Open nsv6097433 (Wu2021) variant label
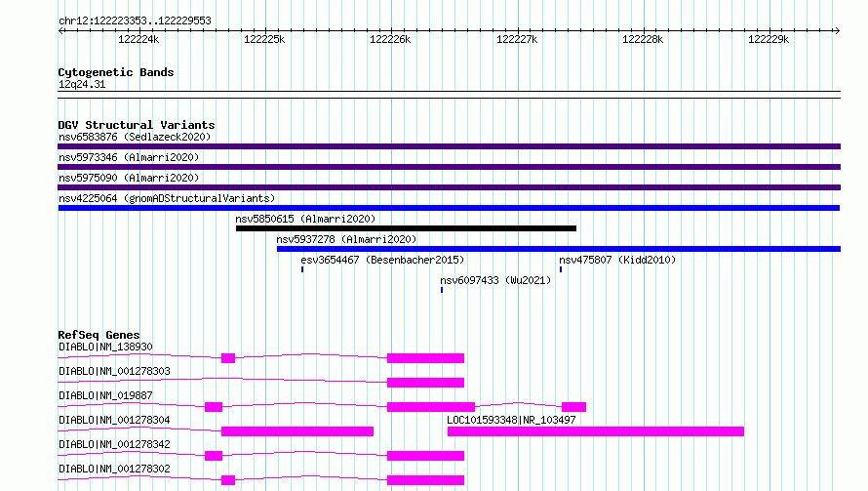This screenshot has height=491, width=868. [495, 280]
